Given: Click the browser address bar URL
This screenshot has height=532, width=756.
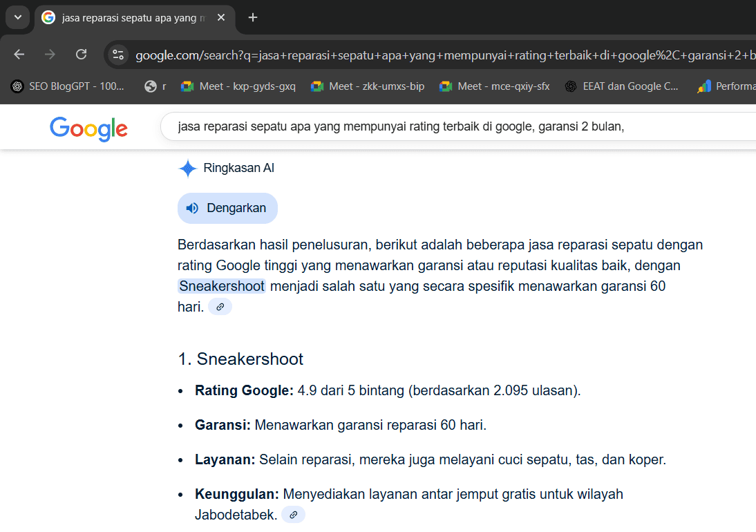Looking at the screenshot, I should pyautogui.click(x=442, y=55).
